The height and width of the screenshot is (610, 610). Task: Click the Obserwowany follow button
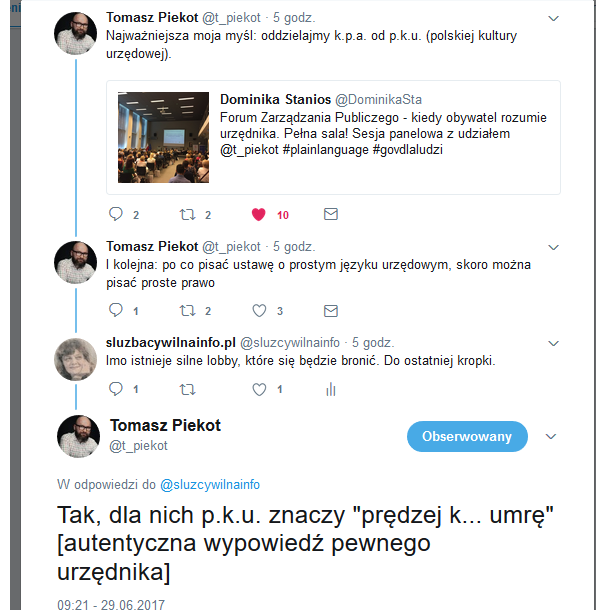(467, 436)
